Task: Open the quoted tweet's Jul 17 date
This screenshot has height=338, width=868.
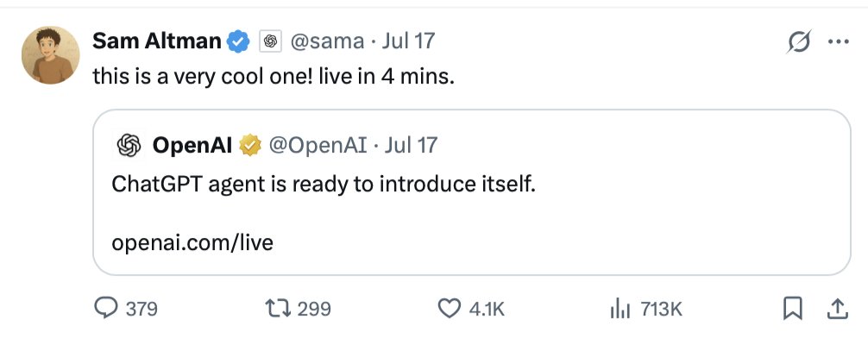Action: point(411,145)
